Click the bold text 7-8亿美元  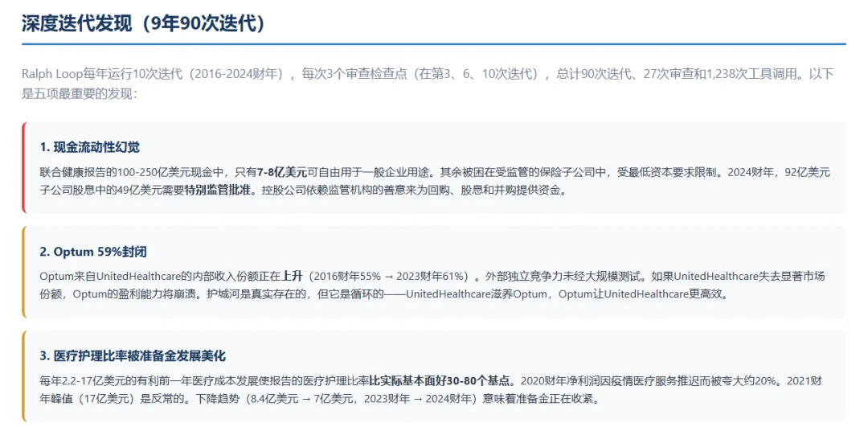282,172
